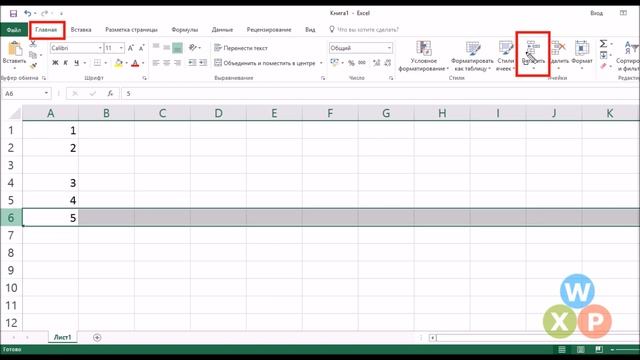640x360 pixels.
Task: Click Объединить и поместить в центре
Action: [x=265, y=63]
